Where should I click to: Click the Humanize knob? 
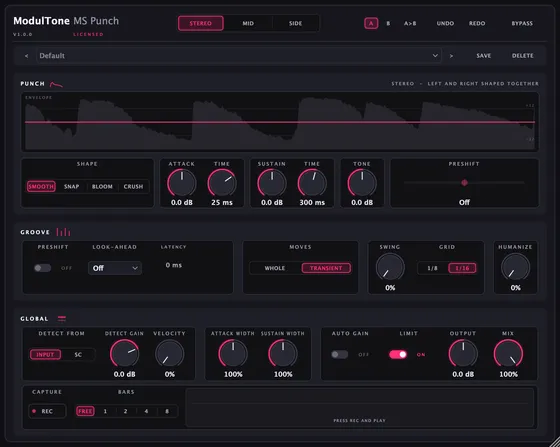click(515, 267)
